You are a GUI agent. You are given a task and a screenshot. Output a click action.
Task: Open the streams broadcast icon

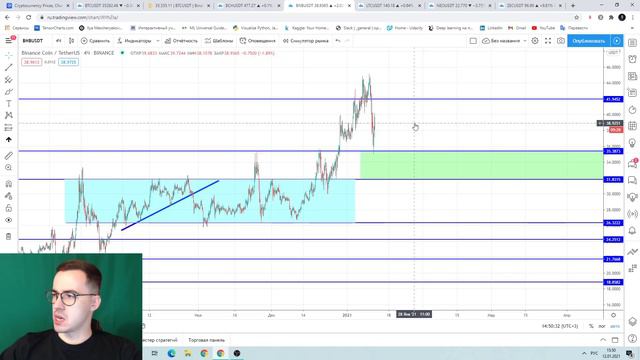[632, 214]
